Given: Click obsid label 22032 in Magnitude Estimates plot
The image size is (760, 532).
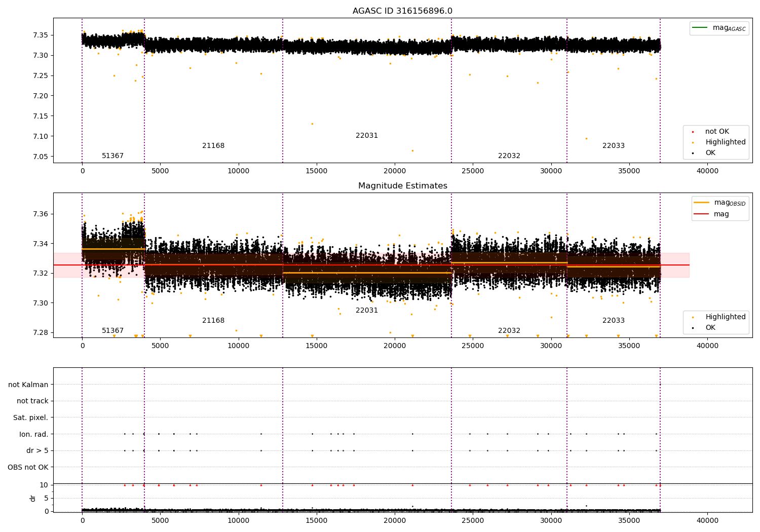Looking at the screenshot, I should pyautogui.click(x=509, y=331).
